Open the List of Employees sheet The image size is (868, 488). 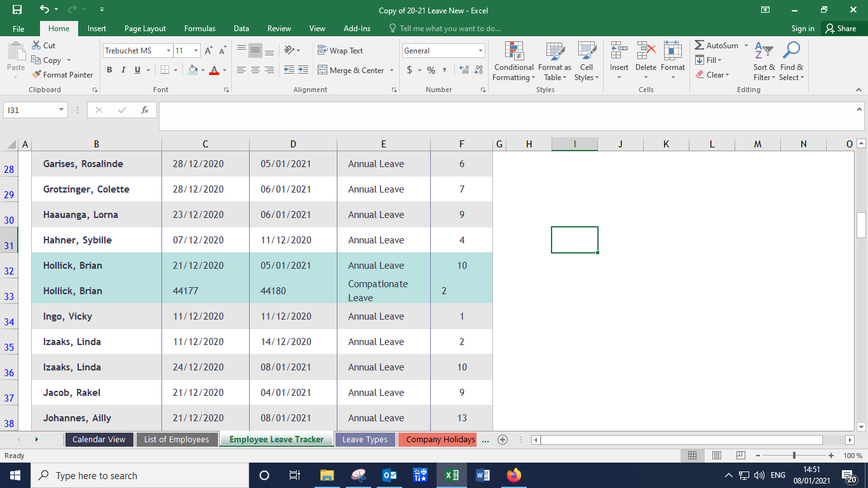click(x=176, y=439)
